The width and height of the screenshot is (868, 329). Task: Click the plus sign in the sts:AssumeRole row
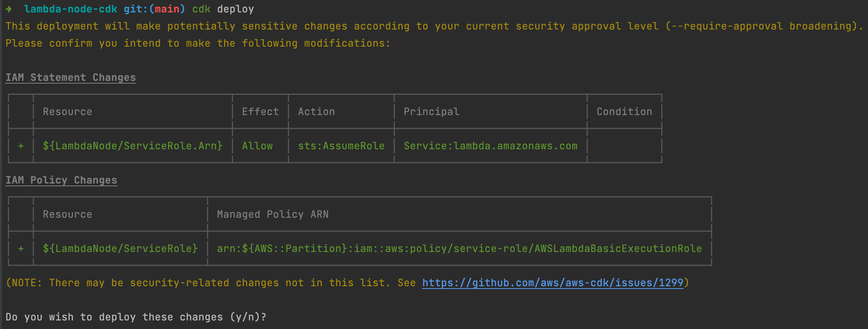pyautogui.click(x=21, y=146)
